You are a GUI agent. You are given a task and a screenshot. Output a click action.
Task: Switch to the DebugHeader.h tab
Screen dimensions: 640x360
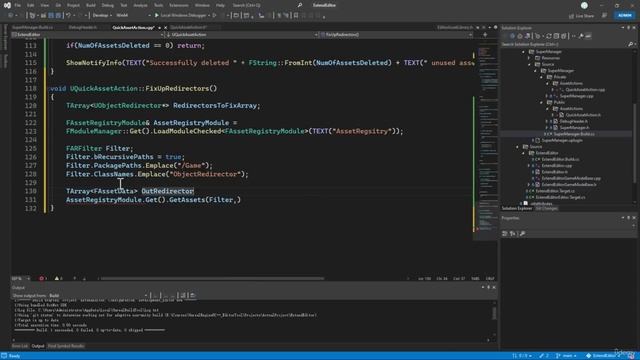(83, 27)
